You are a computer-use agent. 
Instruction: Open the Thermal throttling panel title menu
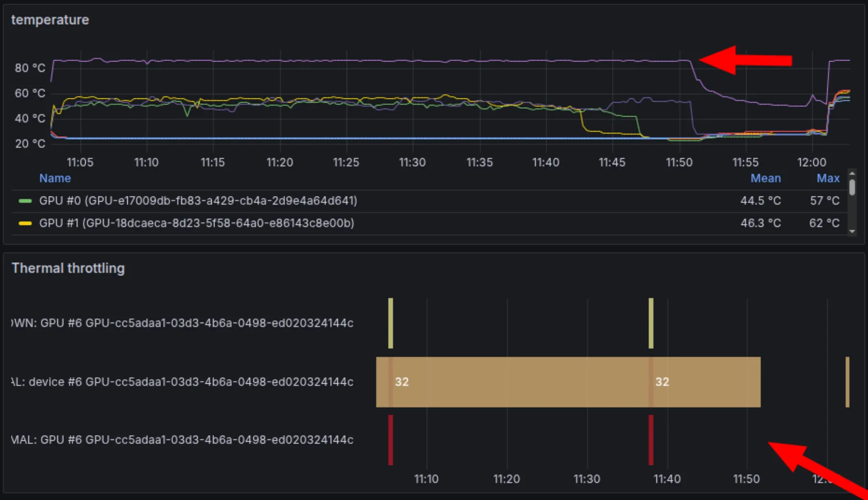[68, 268]
